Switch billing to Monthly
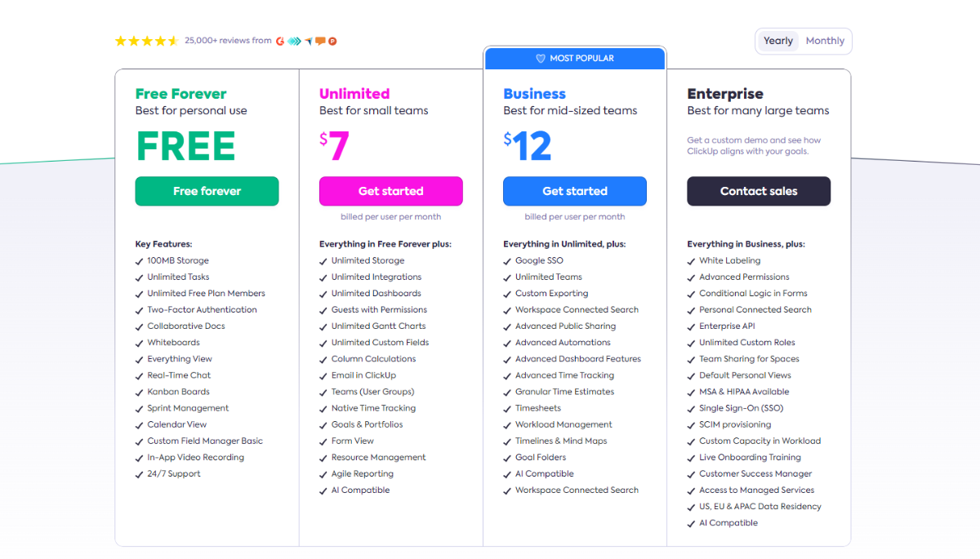 pyautogui.click(x=825, y=40)
